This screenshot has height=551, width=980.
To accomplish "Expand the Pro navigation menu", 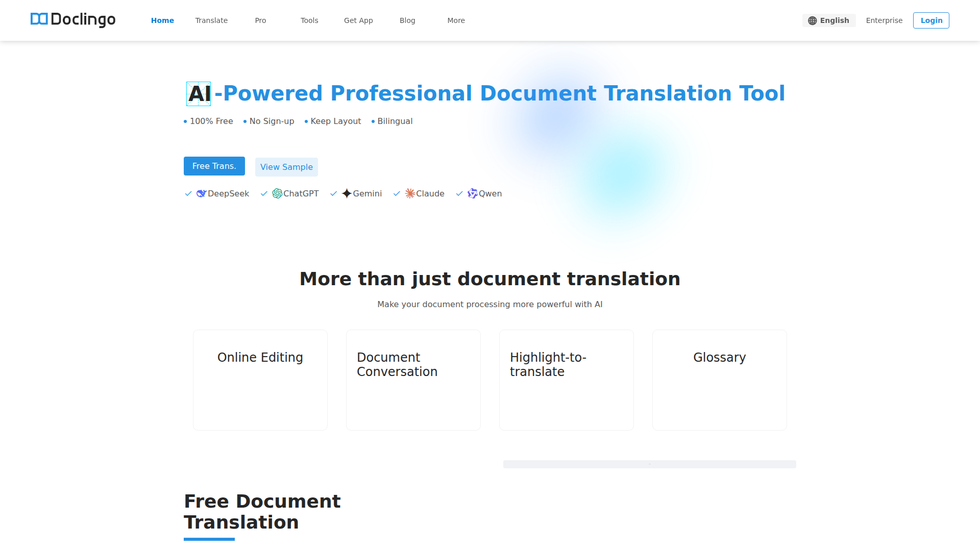I will pos(260,20).
